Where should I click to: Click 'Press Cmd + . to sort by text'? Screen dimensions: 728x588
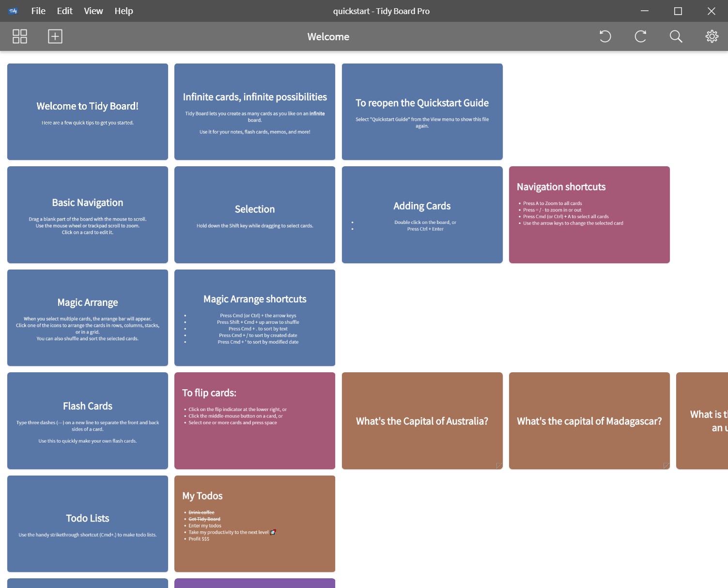(x=258, y=329)
